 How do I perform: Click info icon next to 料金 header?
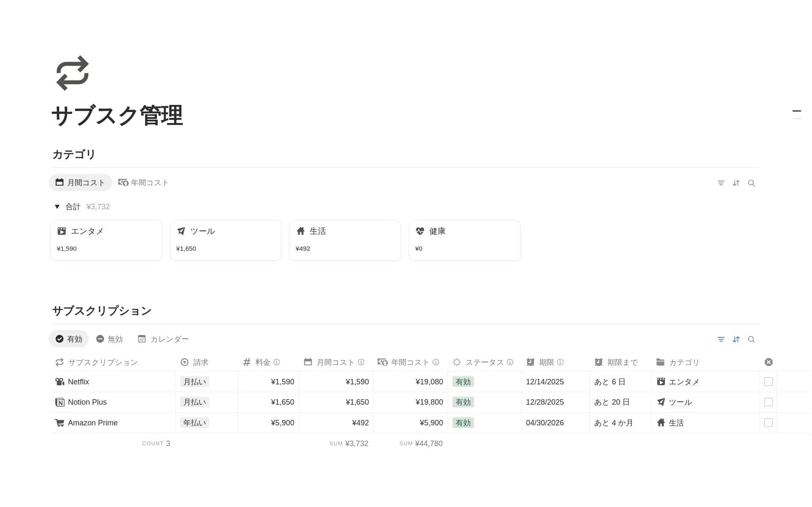coord(277,362)
